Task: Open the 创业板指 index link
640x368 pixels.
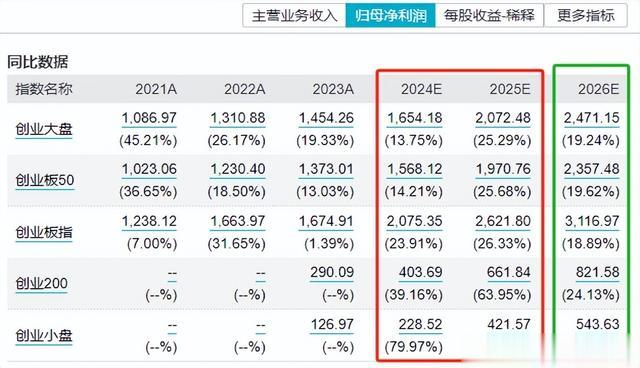Action: point(44,233)
